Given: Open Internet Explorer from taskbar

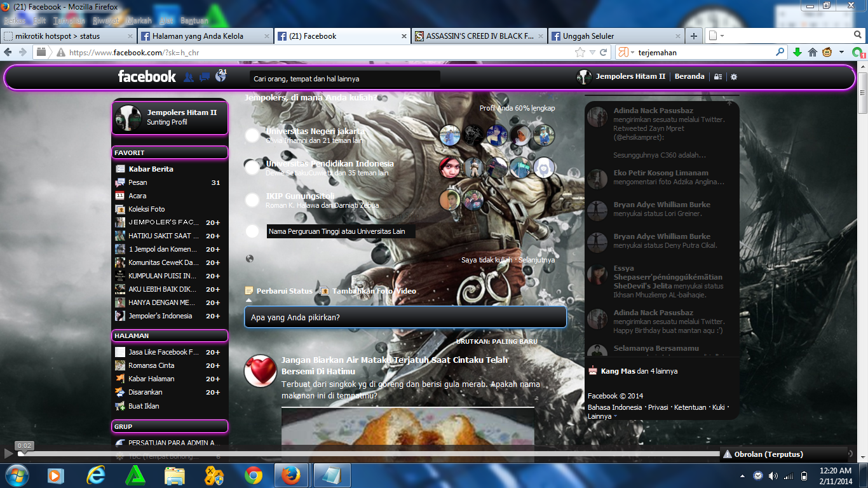Looking at the screenshot, I should pos(96,475).
